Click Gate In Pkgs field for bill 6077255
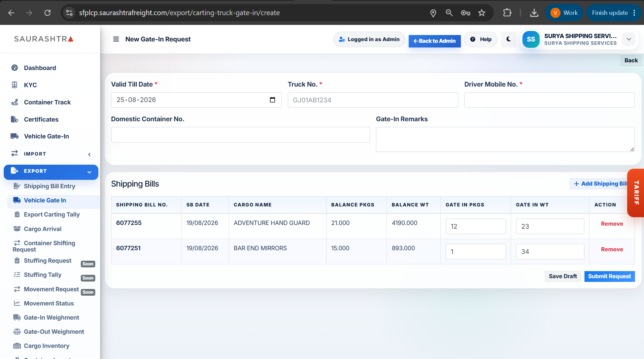The image size is (644, 359). pos(475,226)
